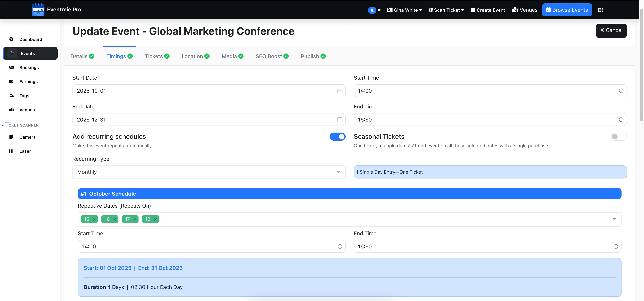Screen dimensions: 644x301
Task: Click the End Date input field
Action: click(205, 120)
